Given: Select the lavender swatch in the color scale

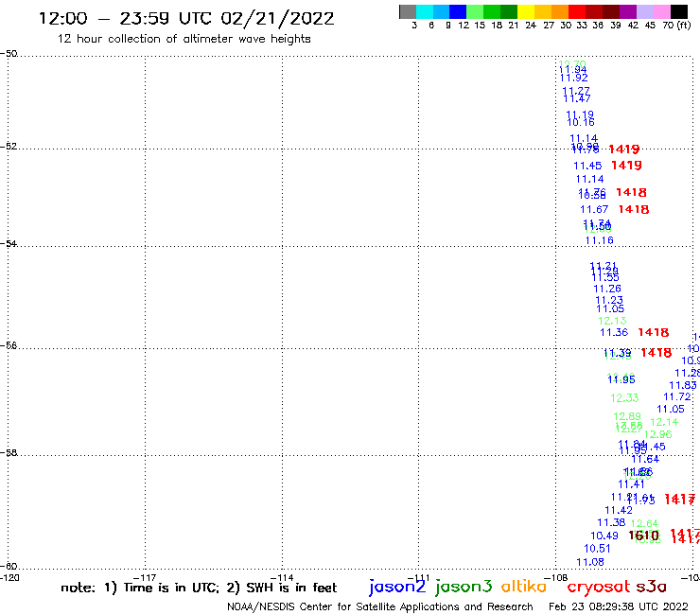Looking at the screenshot, I should (x=645, y=11).
